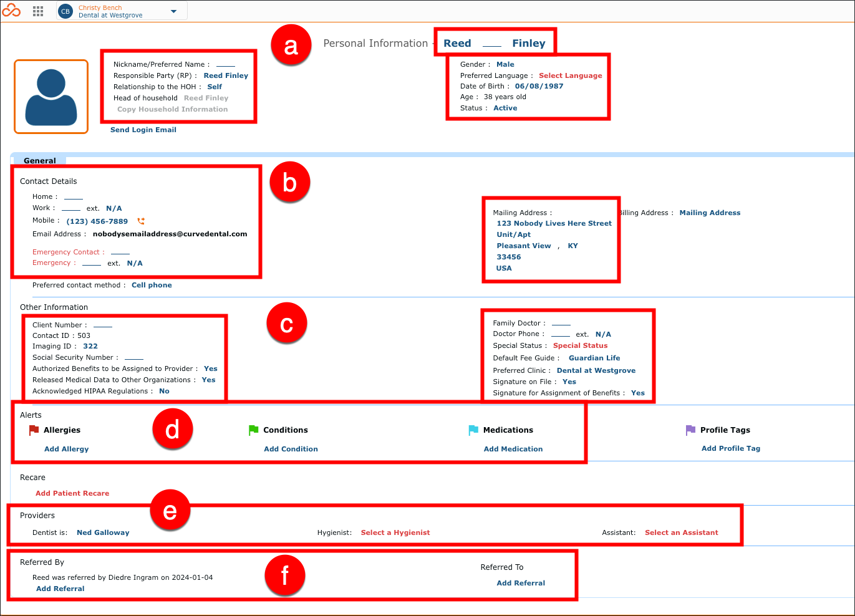
Task: Open the Select an Assistant selector
Action: tap(682, 532)
